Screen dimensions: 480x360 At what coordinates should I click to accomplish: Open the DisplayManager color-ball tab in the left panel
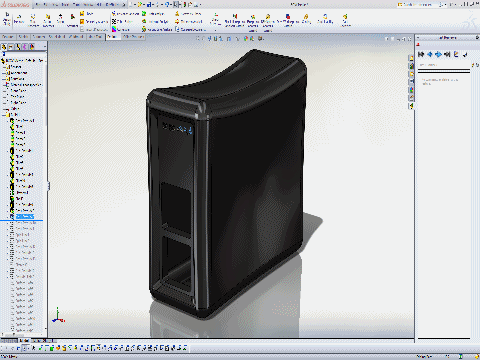pyautogui.click(x=32, y=47)
